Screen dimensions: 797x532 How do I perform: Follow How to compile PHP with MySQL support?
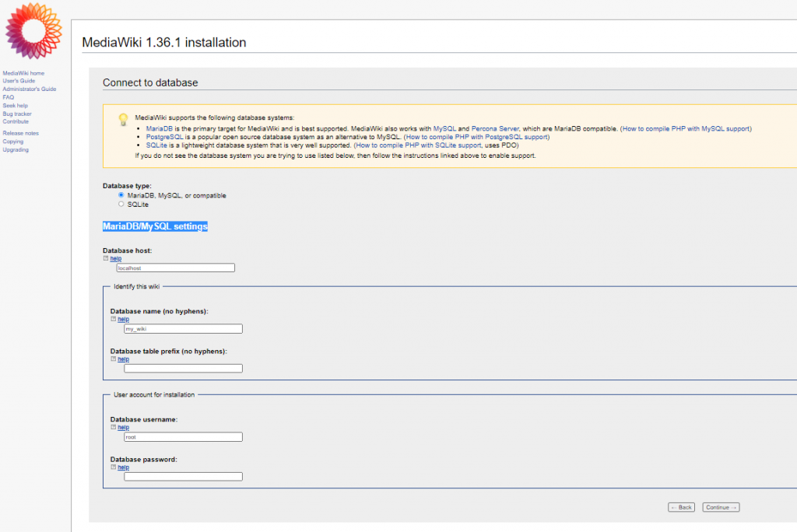(686, 128)
